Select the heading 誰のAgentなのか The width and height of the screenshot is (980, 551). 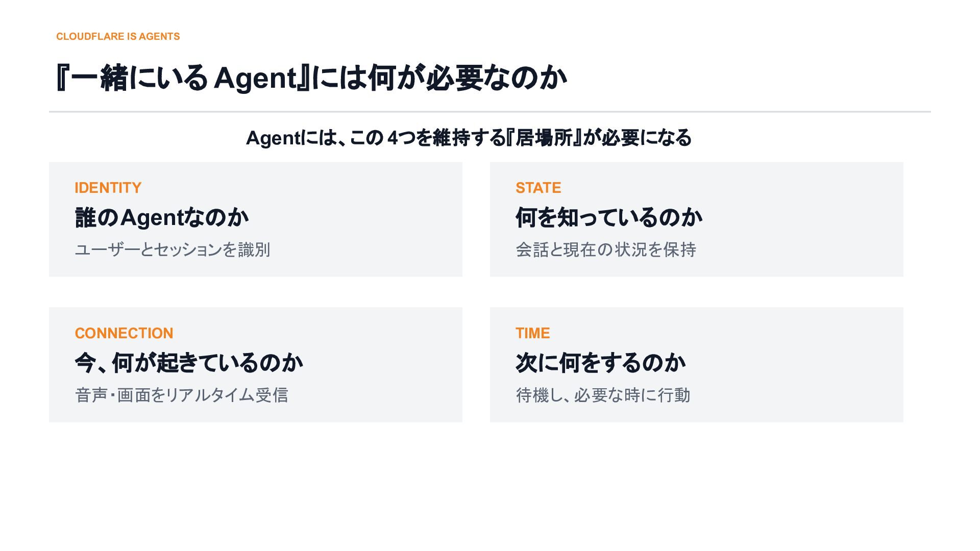[x=161, y=217]
